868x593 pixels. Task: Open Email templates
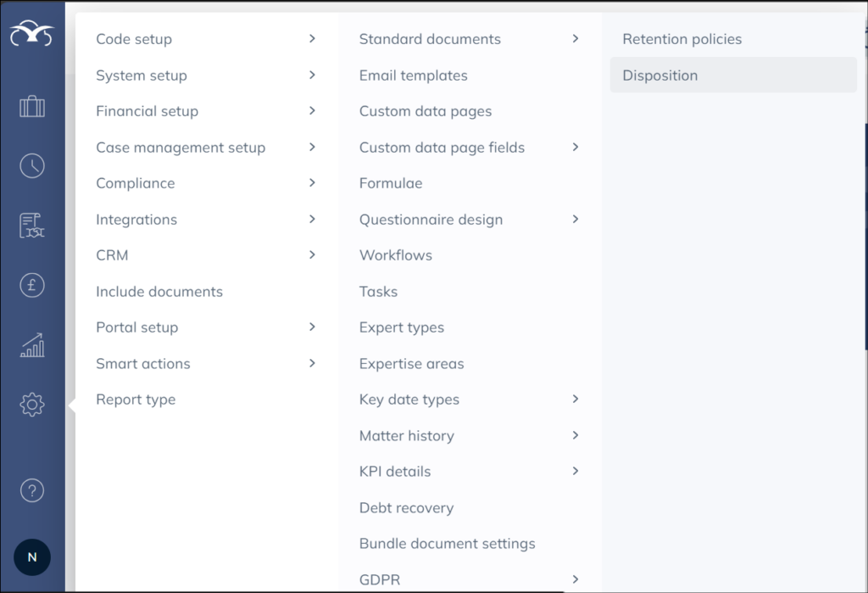pyautogui.click(x=413, y=76)
